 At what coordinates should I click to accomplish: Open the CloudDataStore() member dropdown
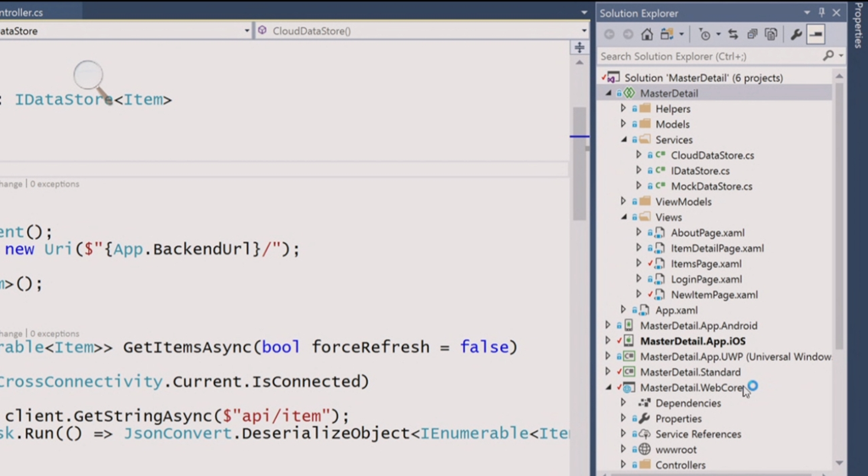pos(421,31)
